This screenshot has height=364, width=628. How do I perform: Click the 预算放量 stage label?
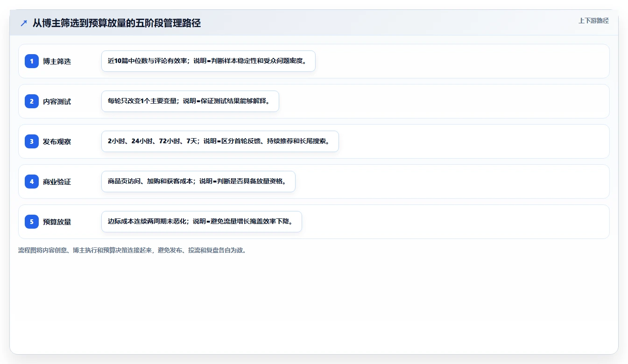[57, 222]
